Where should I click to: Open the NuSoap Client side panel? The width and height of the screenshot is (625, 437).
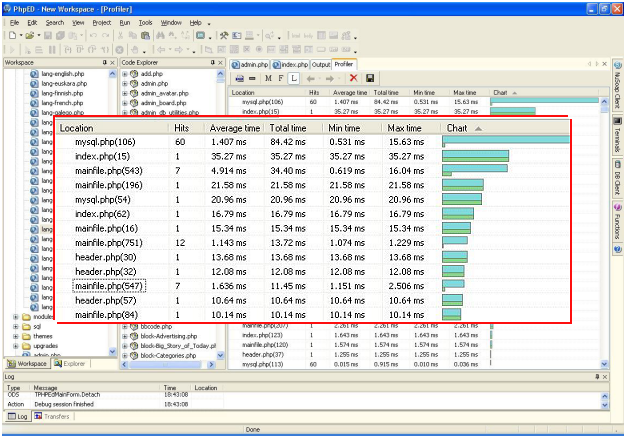click(617, 85)
